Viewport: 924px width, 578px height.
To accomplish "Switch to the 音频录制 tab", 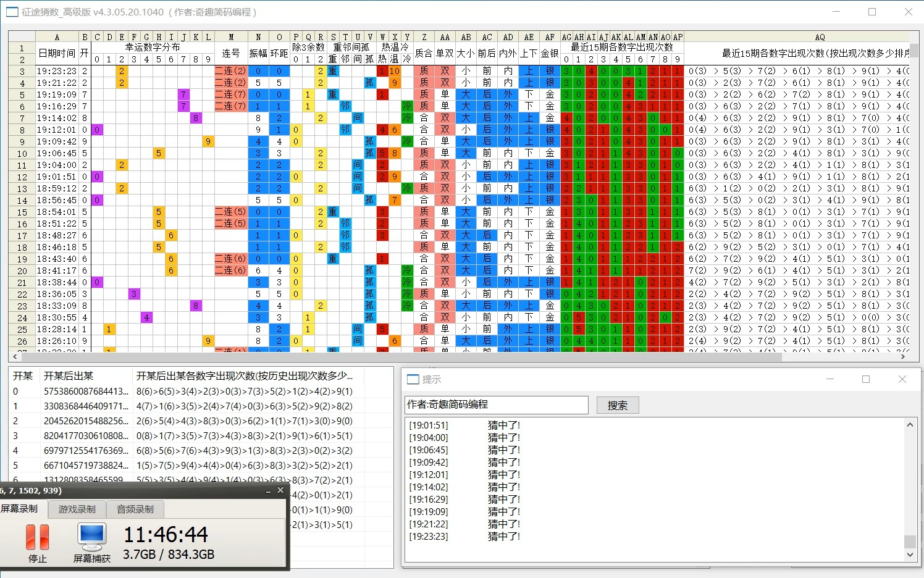I will (x=135, y=509).
